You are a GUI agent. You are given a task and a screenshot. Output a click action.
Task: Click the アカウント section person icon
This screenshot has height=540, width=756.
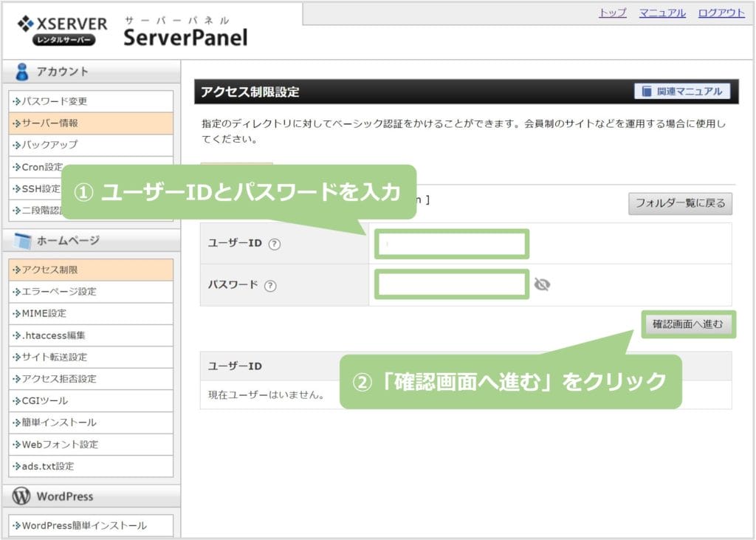[x=23, y=72]
